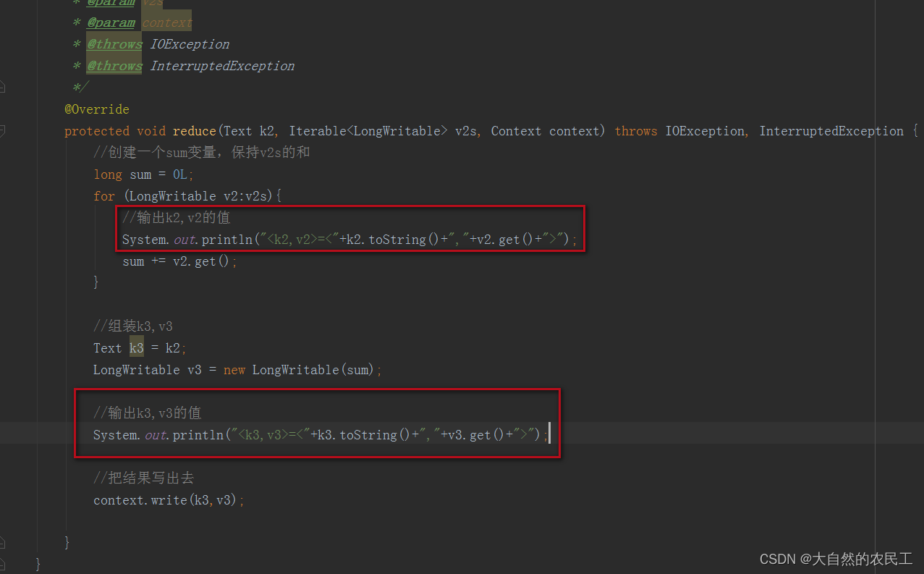Click the //组装k3,v3 comment line

point(133,326)
